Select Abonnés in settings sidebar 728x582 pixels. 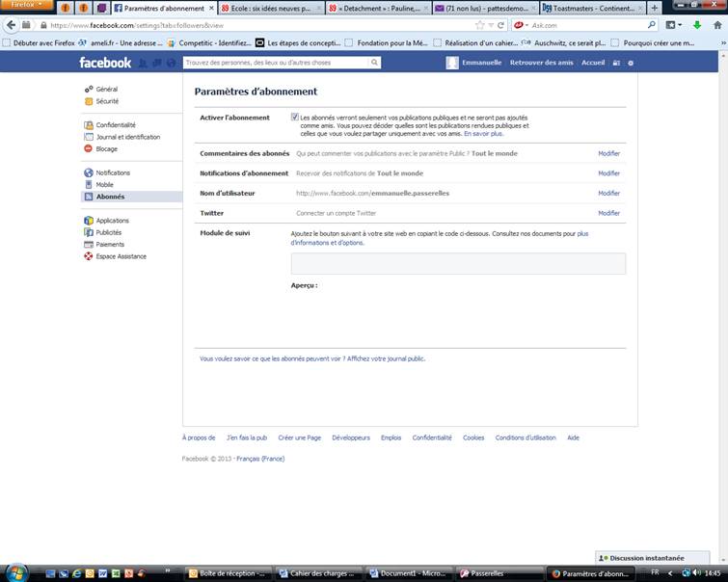point(132,197)
